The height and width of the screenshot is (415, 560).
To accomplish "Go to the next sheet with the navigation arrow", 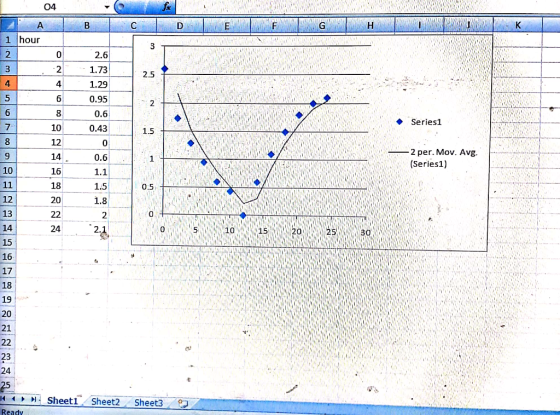I will [x=23, y=399].
